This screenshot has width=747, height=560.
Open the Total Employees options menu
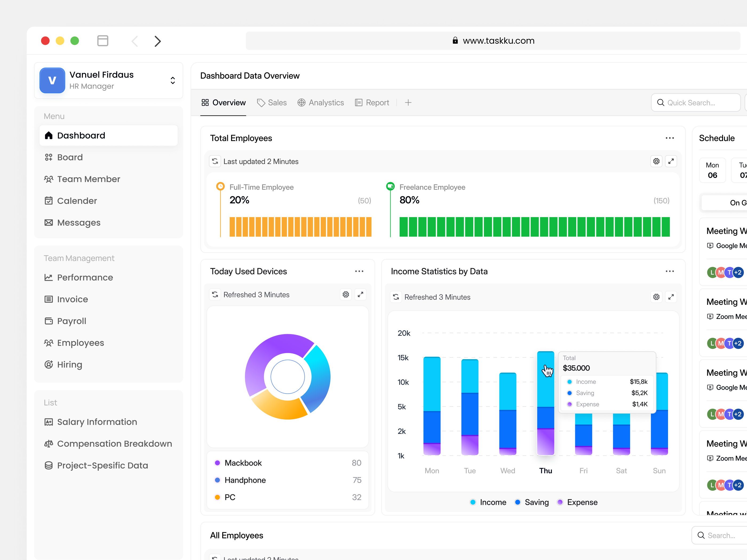pyautogui.click(x=670, y=138)
